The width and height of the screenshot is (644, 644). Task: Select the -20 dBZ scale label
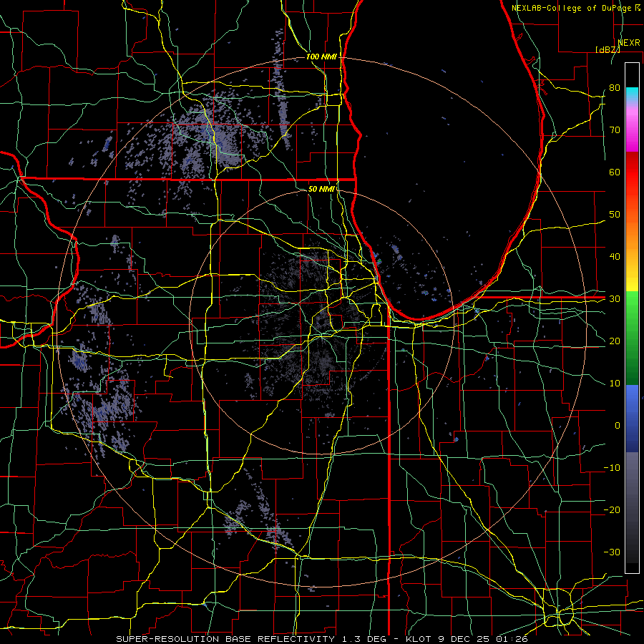click(612, 509)
